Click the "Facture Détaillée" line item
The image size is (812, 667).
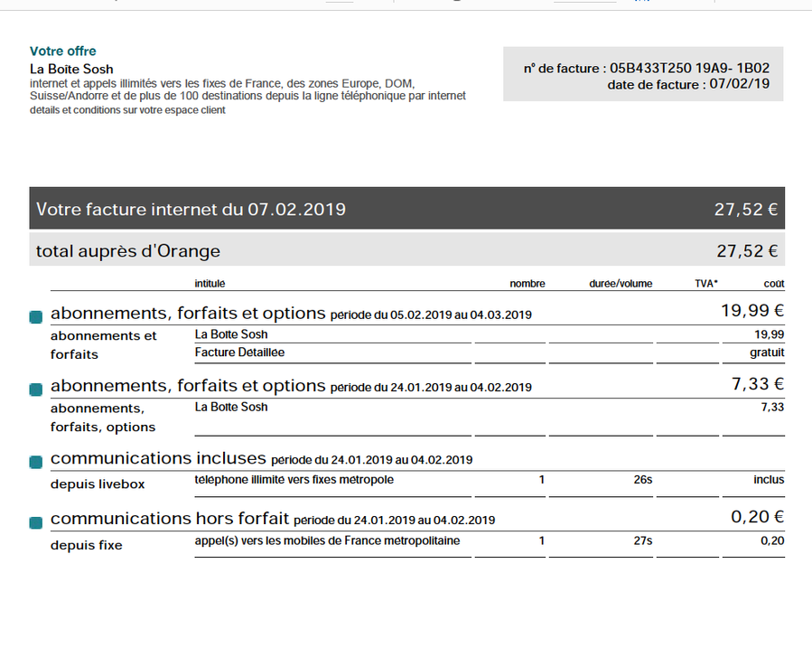coord(239,352)
